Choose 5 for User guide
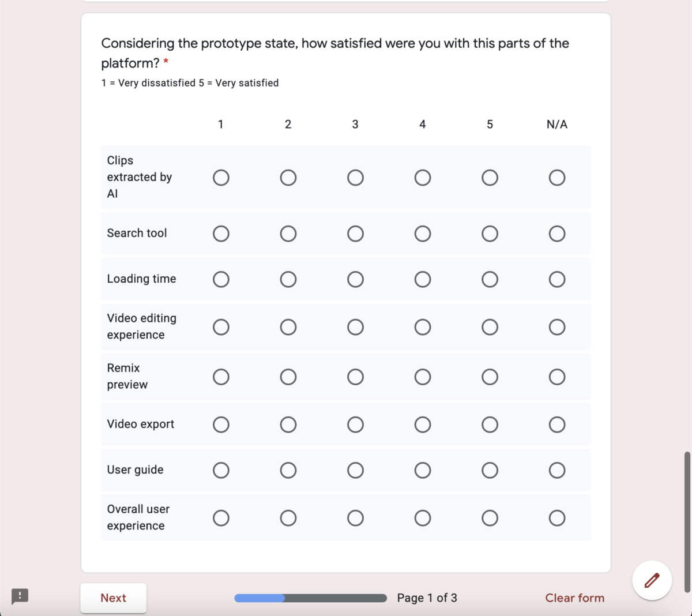This screenshot has height=616, width=692. (490, 470)
